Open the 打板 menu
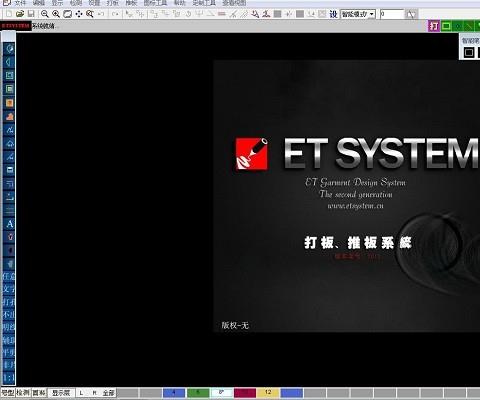Screen dimensions: 480x400 click(113, 3)
